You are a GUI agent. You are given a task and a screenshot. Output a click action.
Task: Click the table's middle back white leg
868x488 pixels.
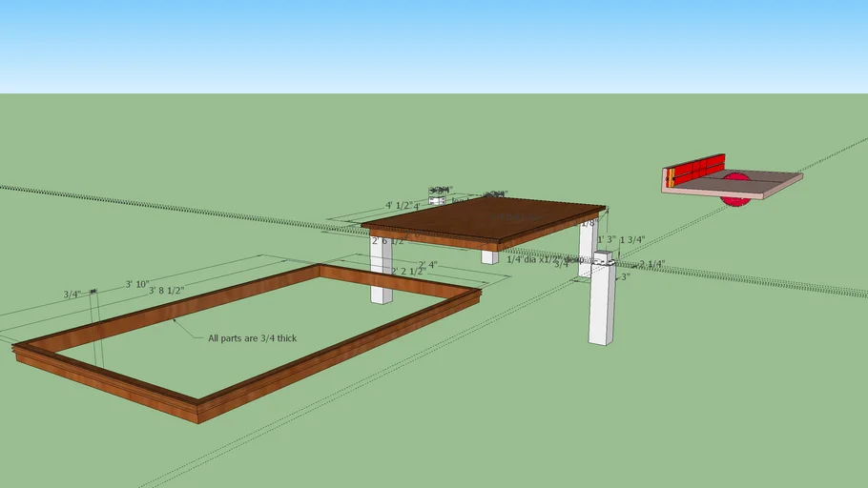coord(488,256)
